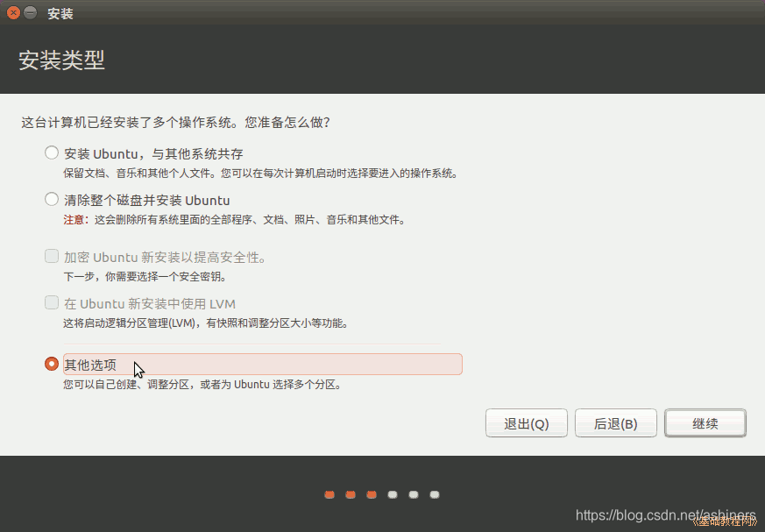Click the 退出(Q) button
Screen dimensions: 765x532
527,423
